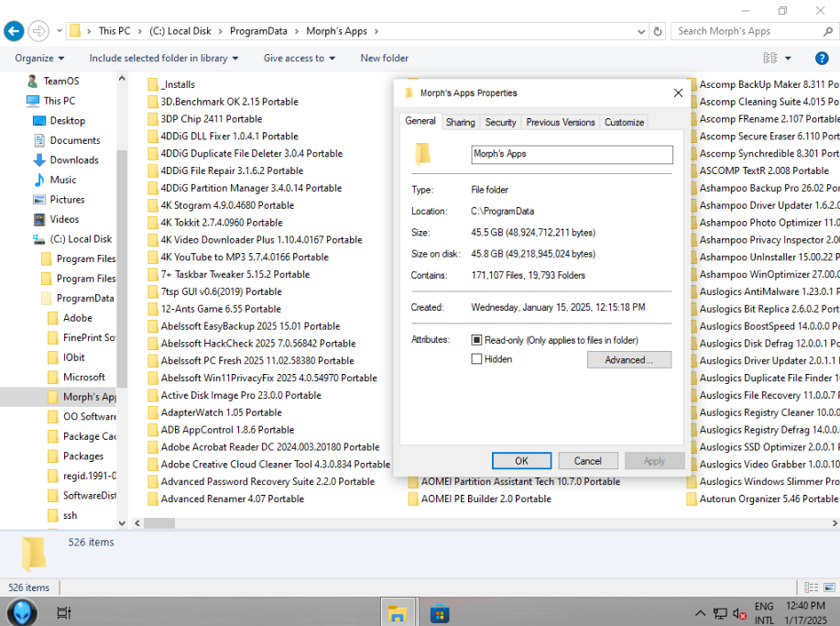Switch to the Previous Versions tab
Viewport: 840px width, 626px height.
[x=561, y=122]
